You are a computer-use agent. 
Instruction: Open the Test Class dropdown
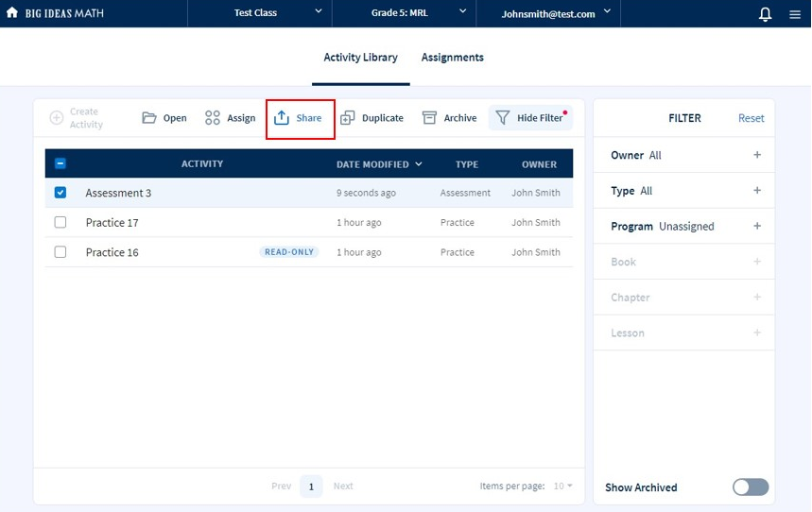pos(259,13)
